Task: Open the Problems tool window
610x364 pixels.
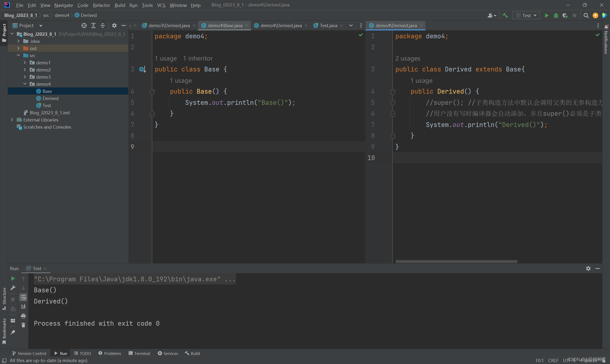Action: point(110,353)
